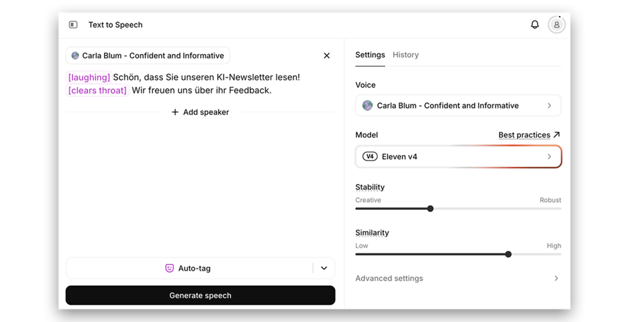Screen dimensions: 644x322
Task: Click the [clears throat] tag
Action: 97,90
